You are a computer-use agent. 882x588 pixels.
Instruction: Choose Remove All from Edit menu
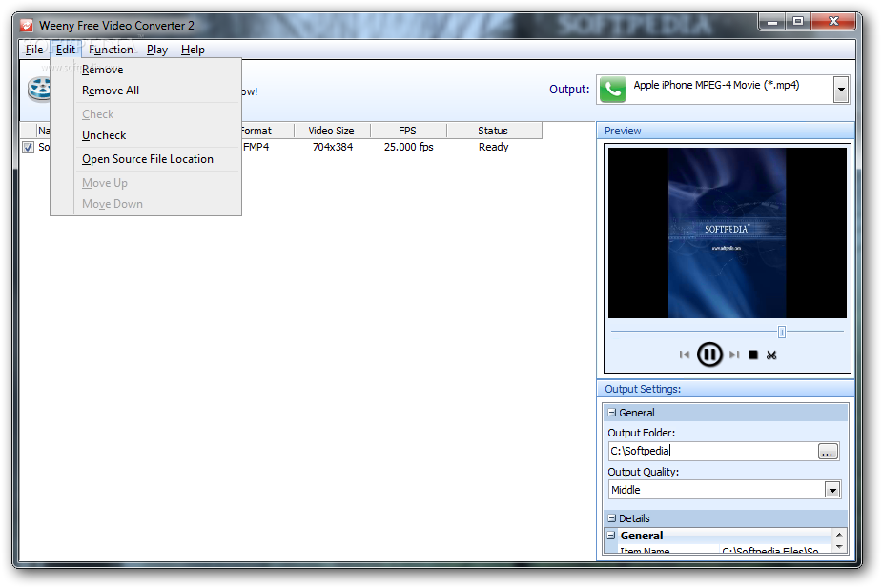[111, 91]
